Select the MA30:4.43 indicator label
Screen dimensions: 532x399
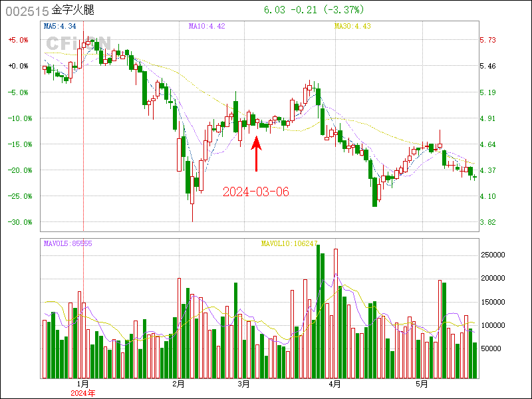(352, 26)
